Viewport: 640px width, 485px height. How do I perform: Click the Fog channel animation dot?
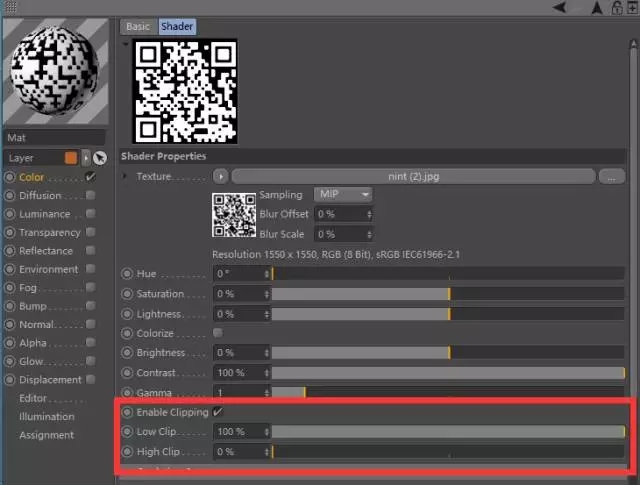(10, 287)
